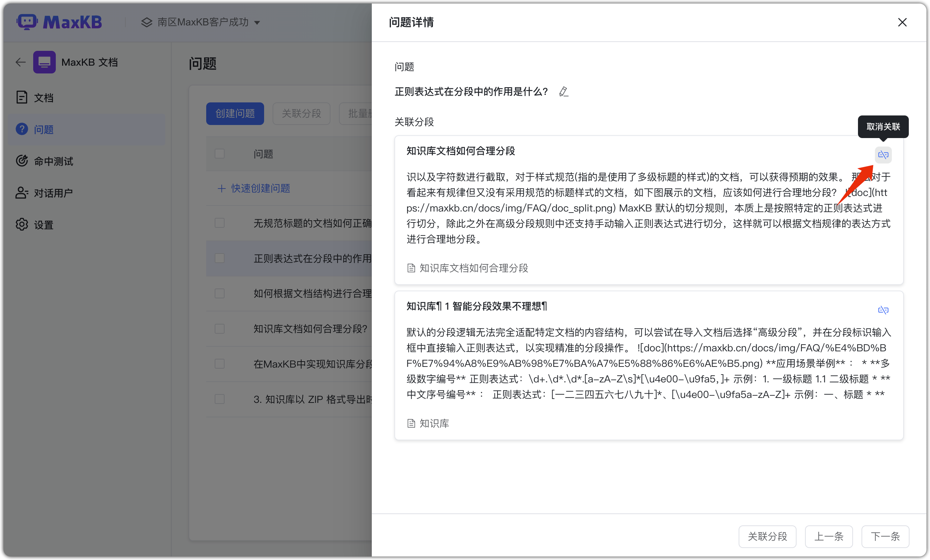Click the 关联分段 button in panel footer
Viewport: 930px width, 560px height.
[767, 536]
